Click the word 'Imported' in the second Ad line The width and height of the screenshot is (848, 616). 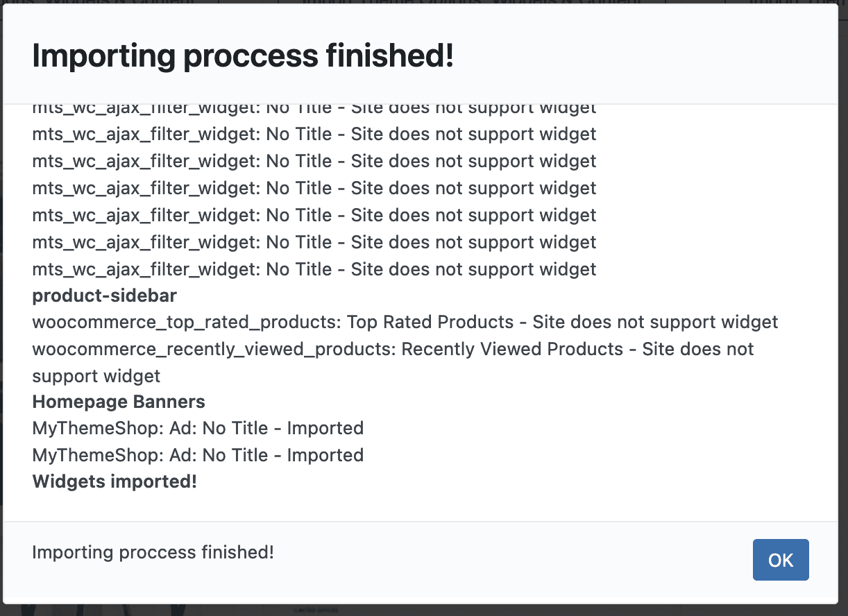point(325,455)
